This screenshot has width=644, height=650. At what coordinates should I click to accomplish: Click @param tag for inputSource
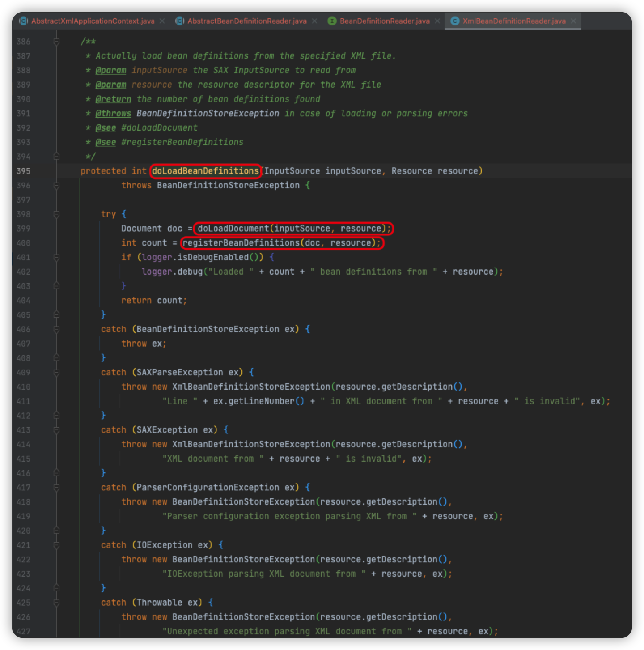[x=111, y=71]
